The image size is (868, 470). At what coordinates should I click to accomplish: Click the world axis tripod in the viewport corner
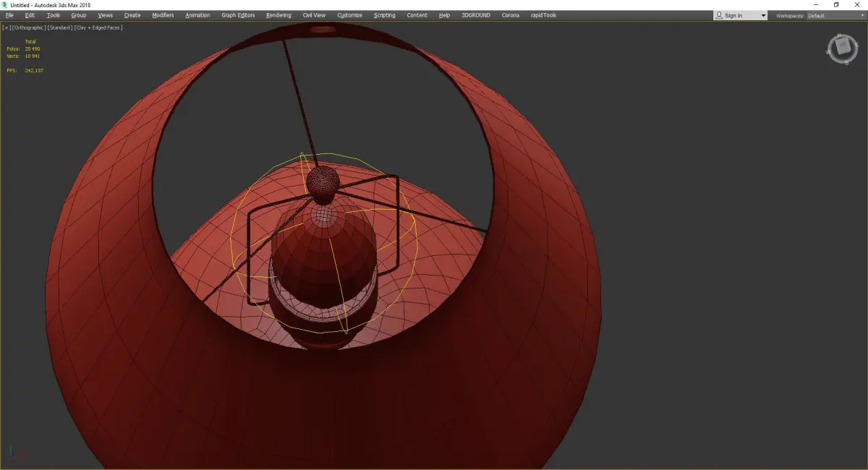[x=16, y=453]
